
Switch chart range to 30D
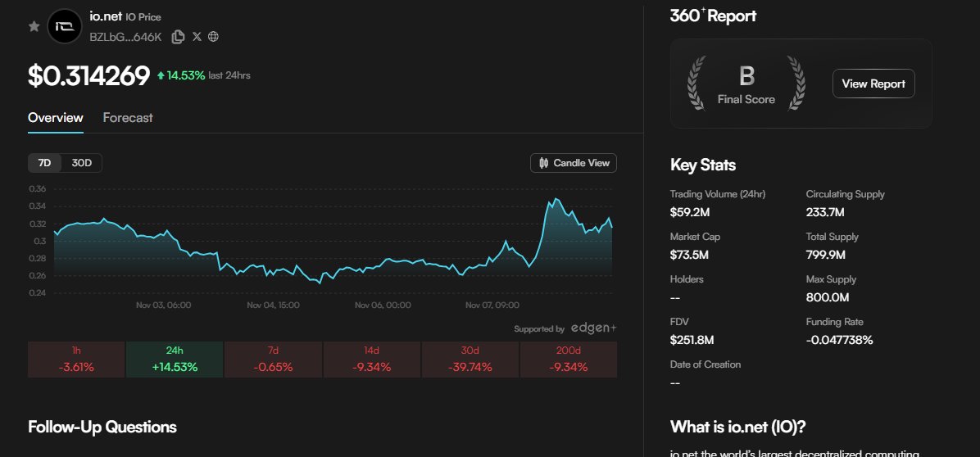pos(82,163)
